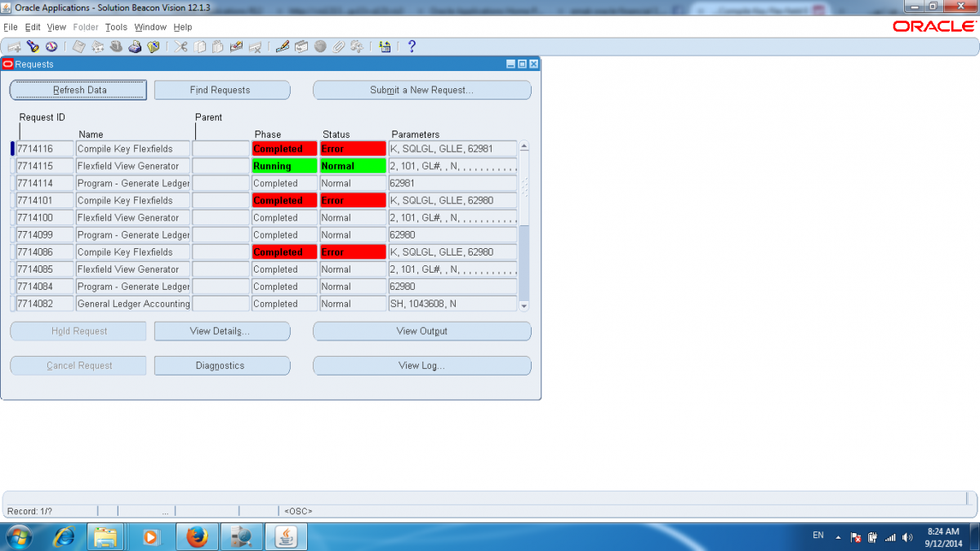The height and width of the screenshot is (551, 980).
Task: Click red Error status of request 7714101
Action: (x=352, y=201)
